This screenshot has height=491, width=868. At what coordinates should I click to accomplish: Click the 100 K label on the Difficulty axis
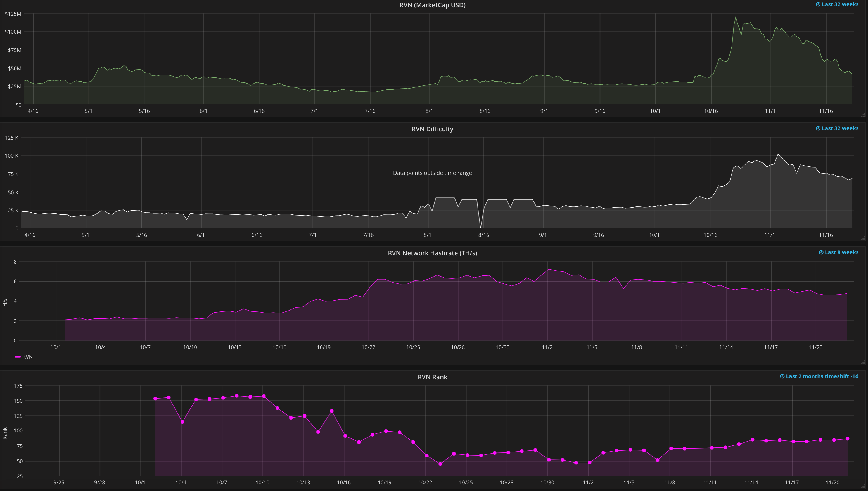tap(11, 156)
